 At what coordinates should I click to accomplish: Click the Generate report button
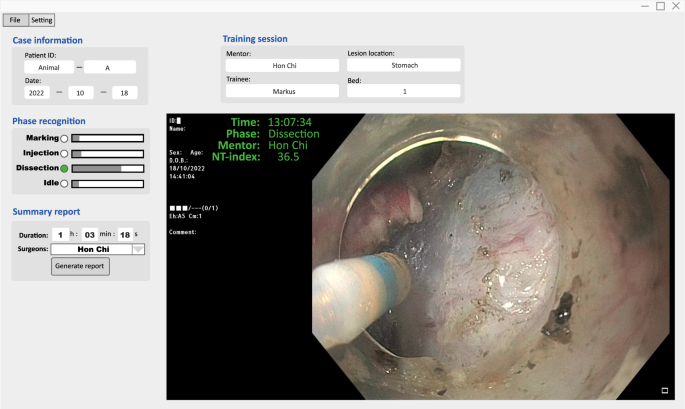coord(80,266)
